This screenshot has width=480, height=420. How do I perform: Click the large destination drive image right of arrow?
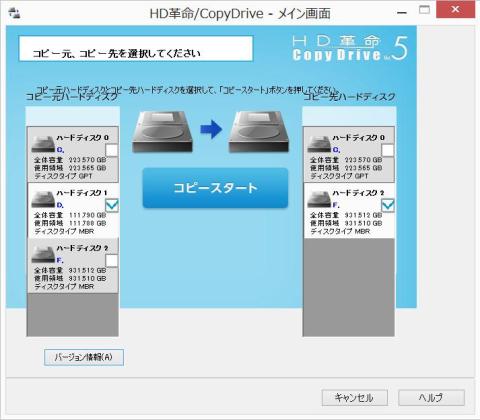(259, 132)
